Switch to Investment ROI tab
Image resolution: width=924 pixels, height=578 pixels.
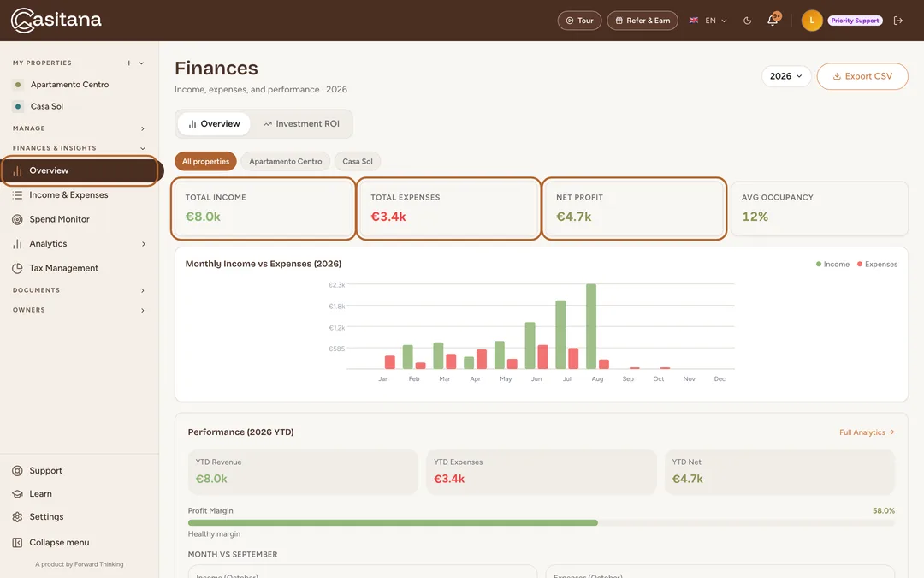(301, 124)
